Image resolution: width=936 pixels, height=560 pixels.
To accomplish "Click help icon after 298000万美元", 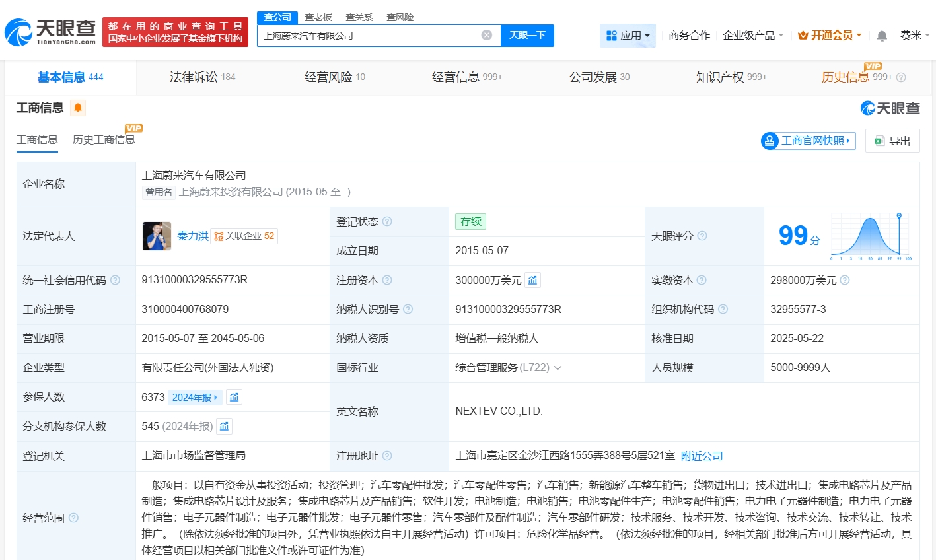I will click(x=844, y=280).
